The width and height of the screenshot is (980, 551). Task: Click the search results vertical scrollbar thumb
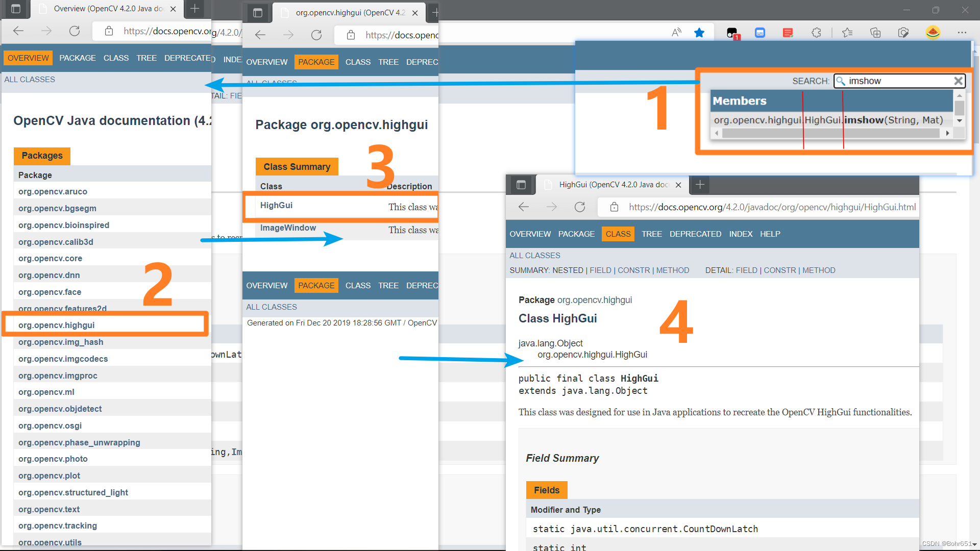point(959,108)
